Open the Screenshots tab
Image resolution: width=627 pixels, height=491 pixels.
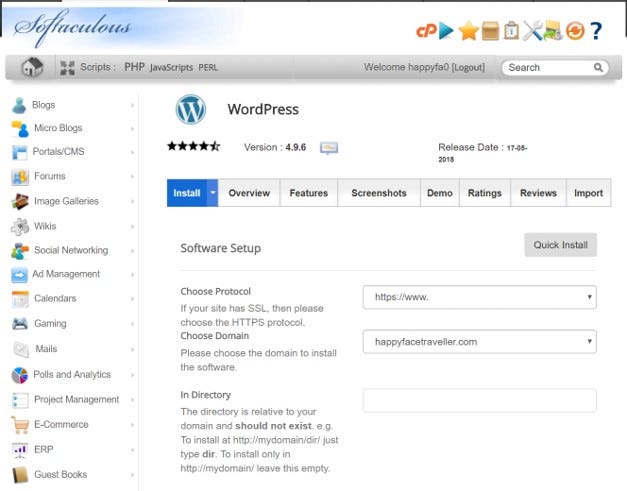379,193
